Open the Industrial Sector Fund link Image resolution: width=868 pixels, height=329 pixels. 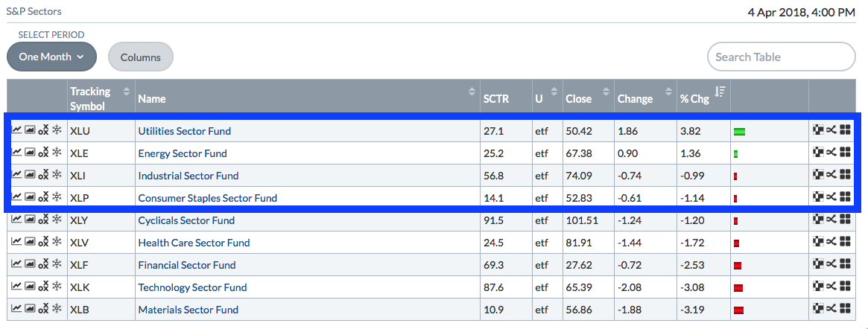pyautogui.click(x=189, y=175)
